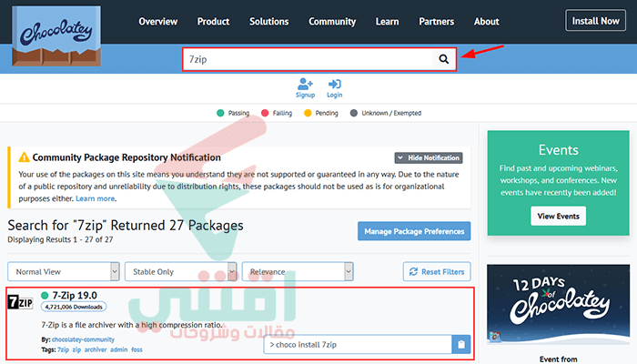Click the zip tag link
637x364 pixels.
tap(76, 349)
